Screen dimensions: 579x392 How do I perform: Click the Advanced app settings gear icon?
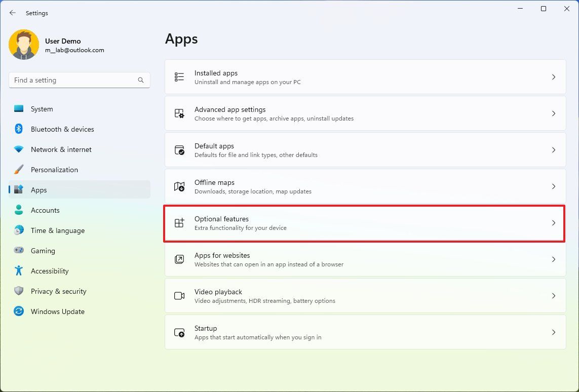click(x=179, y=113)
